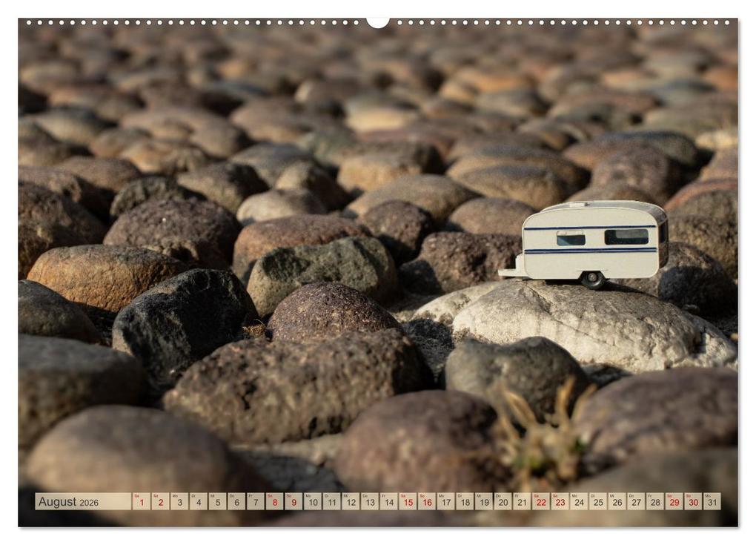
Task: Choose red-marked day 22 cell
Action: pos(541,501)
